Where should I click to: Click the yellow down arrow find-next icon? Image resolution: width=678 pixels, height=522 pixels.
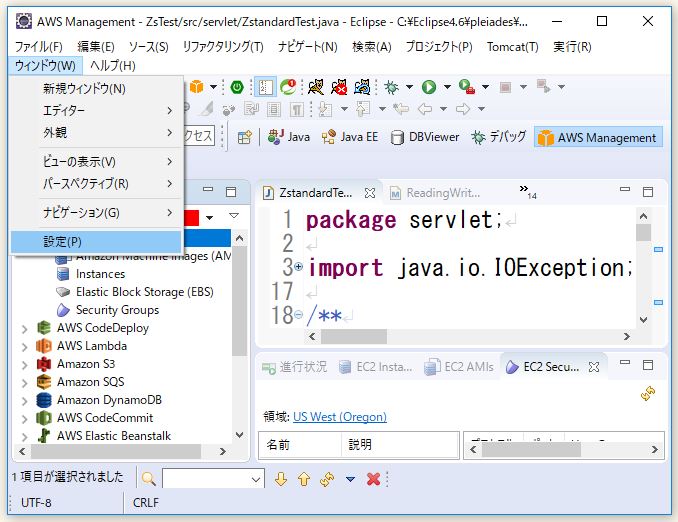[x=281, y=479]
